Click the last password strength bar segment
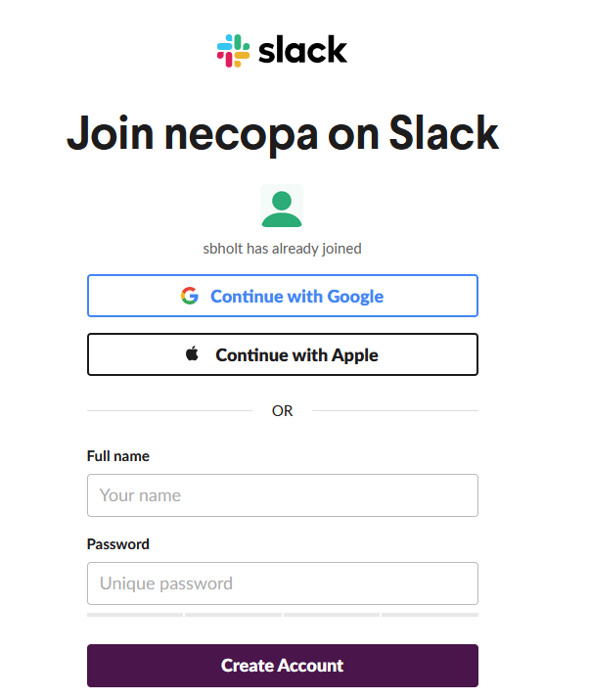 pos(430,615)
